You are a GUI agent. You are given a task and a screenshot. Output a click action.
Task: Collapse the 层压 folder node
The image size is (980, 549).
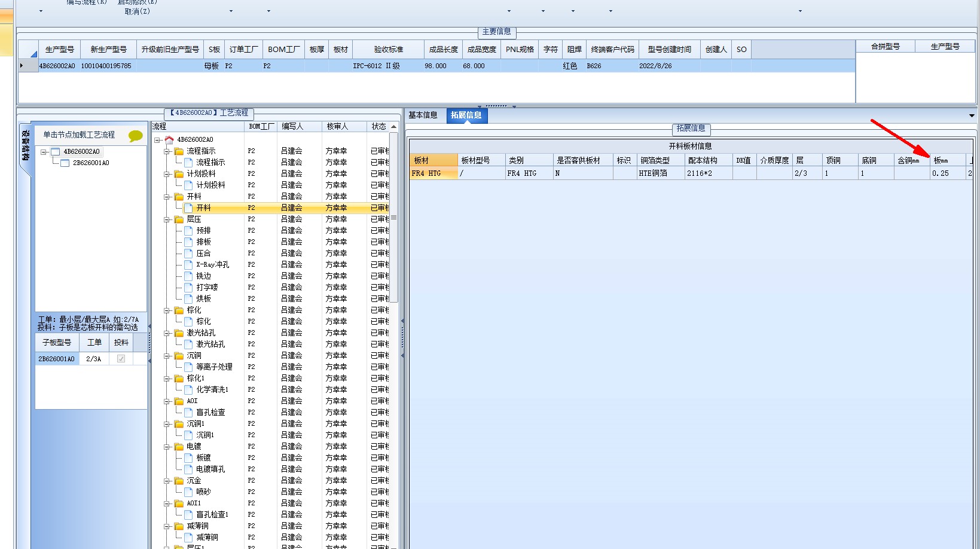[167, 219]
